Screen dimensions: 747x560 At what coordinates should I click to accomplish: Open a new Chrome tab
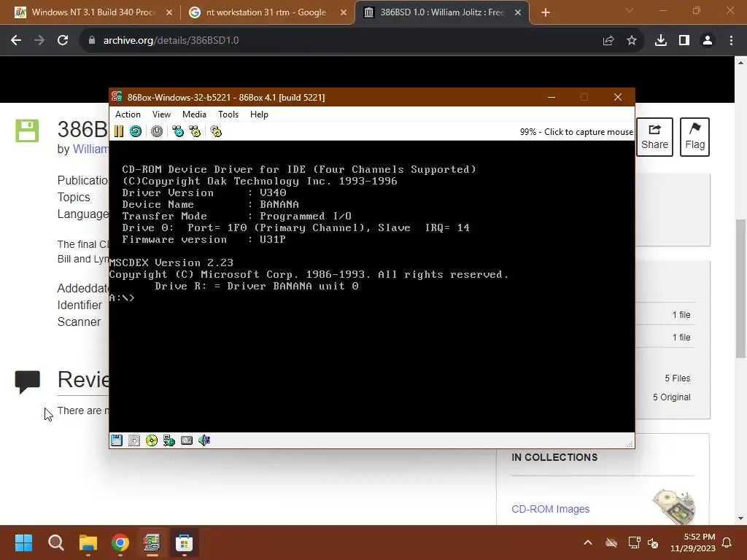(546, 12)
